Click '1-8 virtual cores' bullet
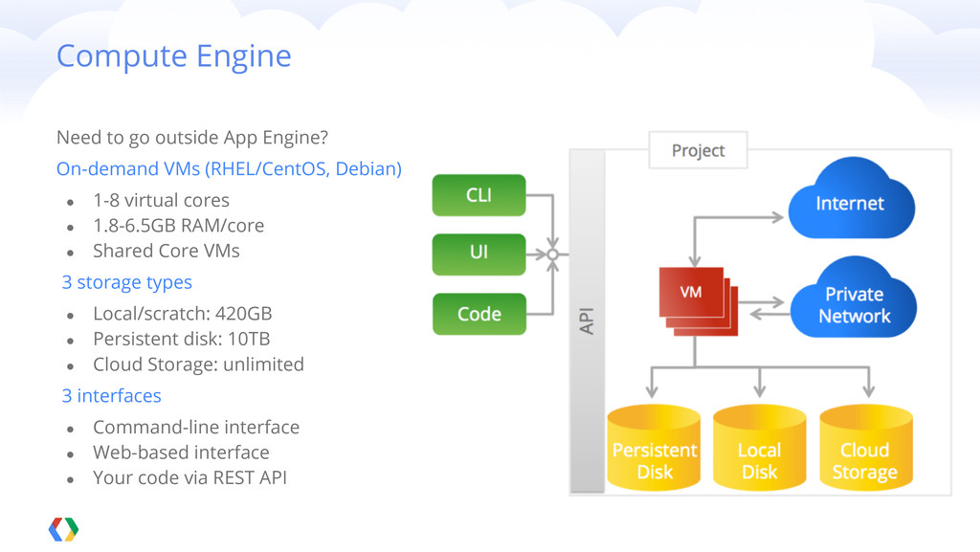Viewport: 980px width, 552px height. (161, 201)
